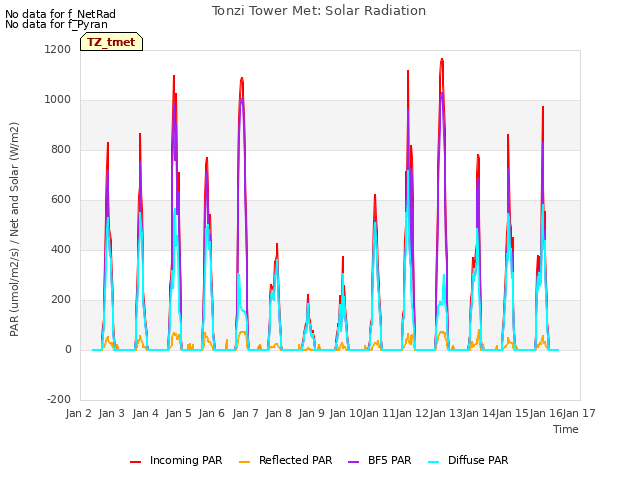Toggle the Diffuse PAR legend entry
The width and height of the screenshot is (640, 480).
(468, 460)
